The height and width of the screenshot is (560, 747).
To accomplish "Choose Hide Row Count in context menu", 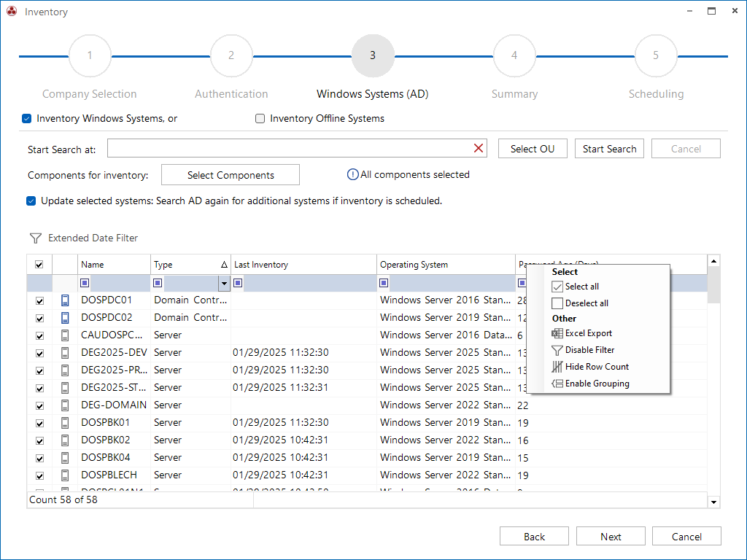I will tap(590, 367).
